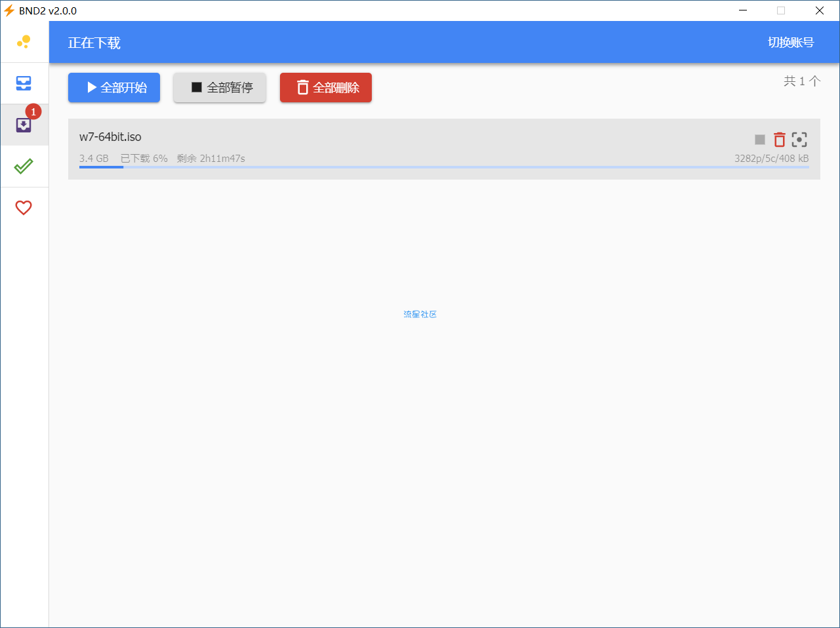Minimize the BND2 window

pos(743,10)
